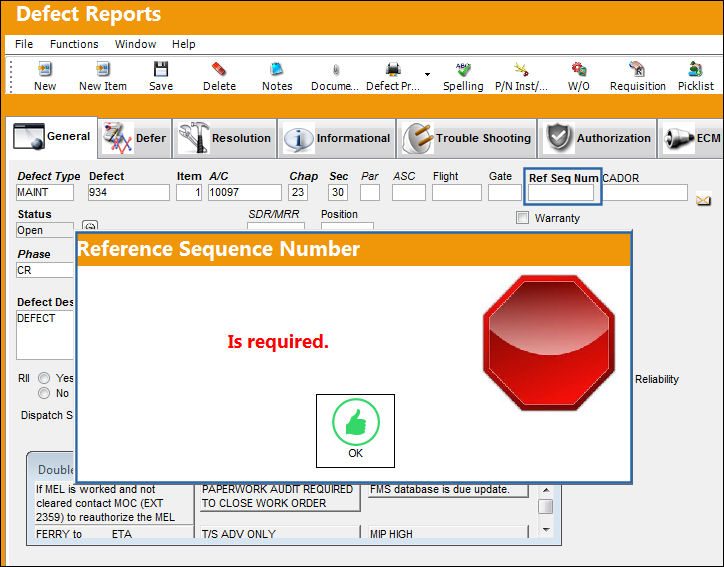Save the defect report
The image size is (724, 567).
[x=161, y=76]
